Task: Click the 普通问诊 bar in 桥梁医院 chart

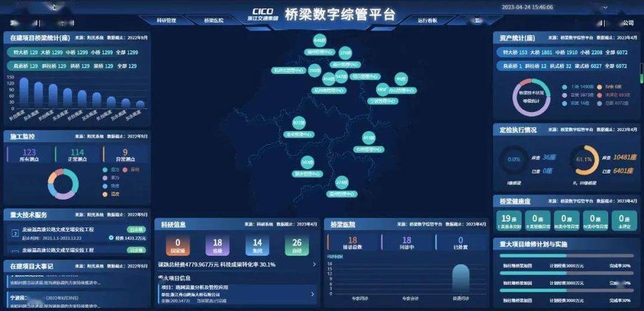Action: pos(460,279)
